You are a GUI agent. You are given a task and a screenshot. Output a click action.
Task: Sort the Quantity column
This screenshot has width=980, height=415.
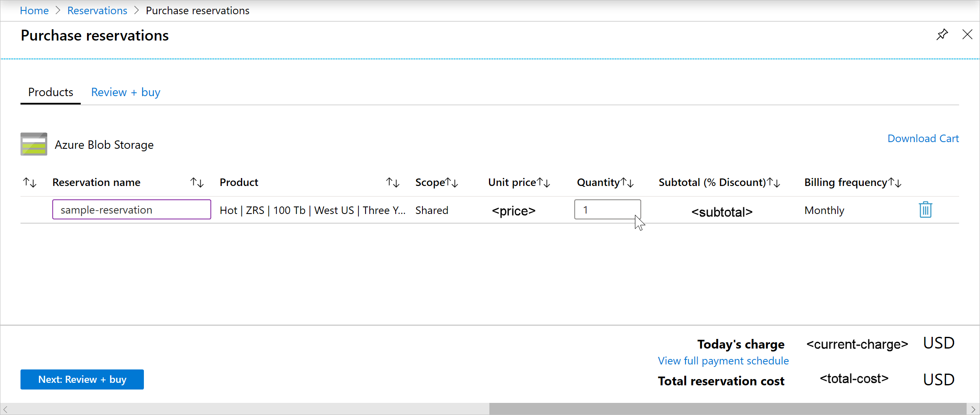627,182
